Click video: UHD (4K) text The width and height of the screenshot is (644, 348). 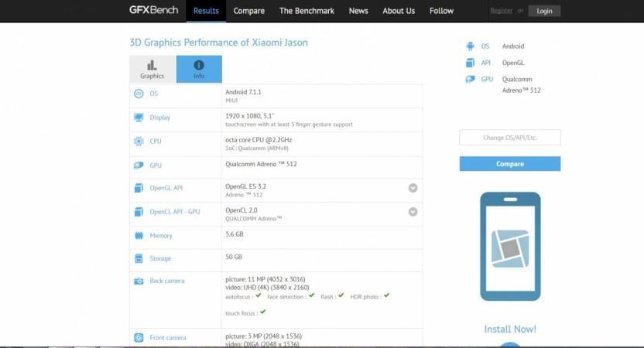coord(267,287)
